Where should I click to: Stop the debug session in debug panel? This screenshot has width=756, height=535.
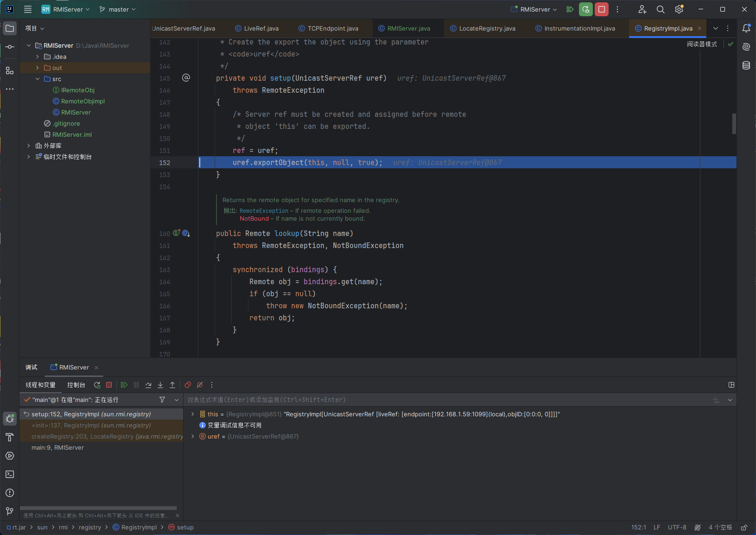tap(109, 385)
